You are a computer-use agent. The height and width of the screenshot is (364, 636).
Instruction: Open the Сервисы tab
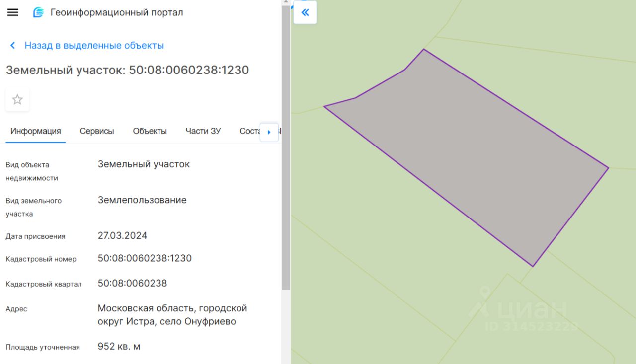click(x=97, y=131)
